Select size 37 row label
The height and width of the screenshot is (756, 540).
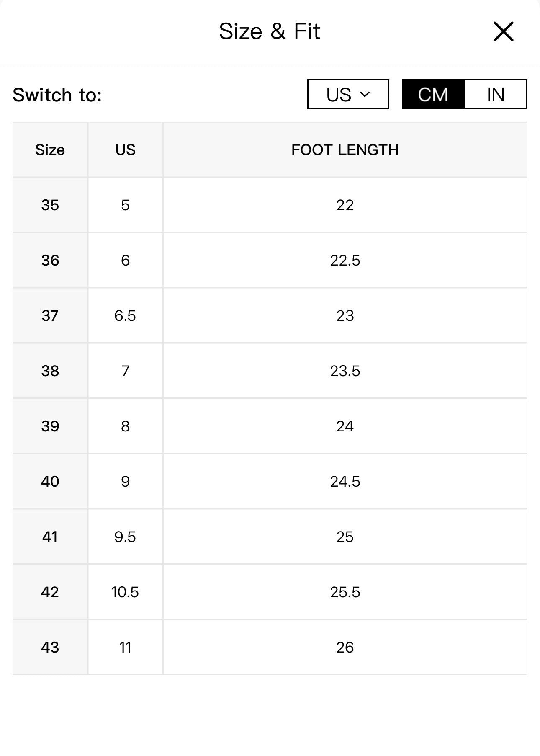50,315
